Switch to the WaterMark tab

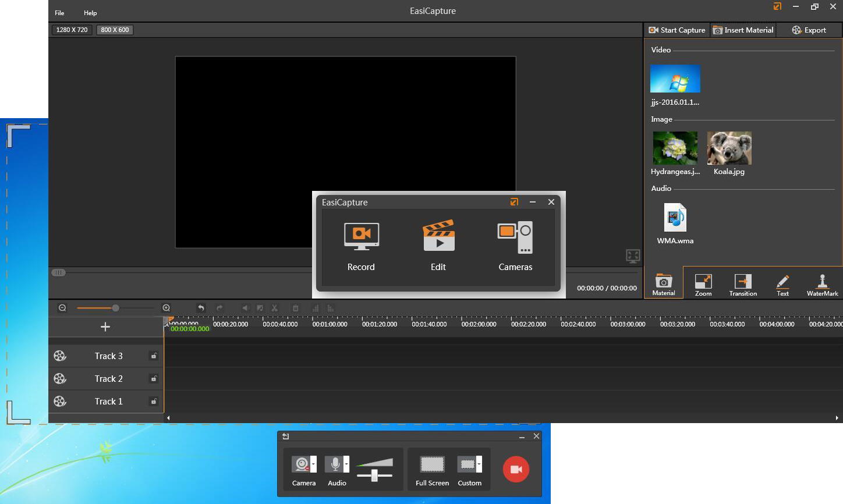[822, 285]
